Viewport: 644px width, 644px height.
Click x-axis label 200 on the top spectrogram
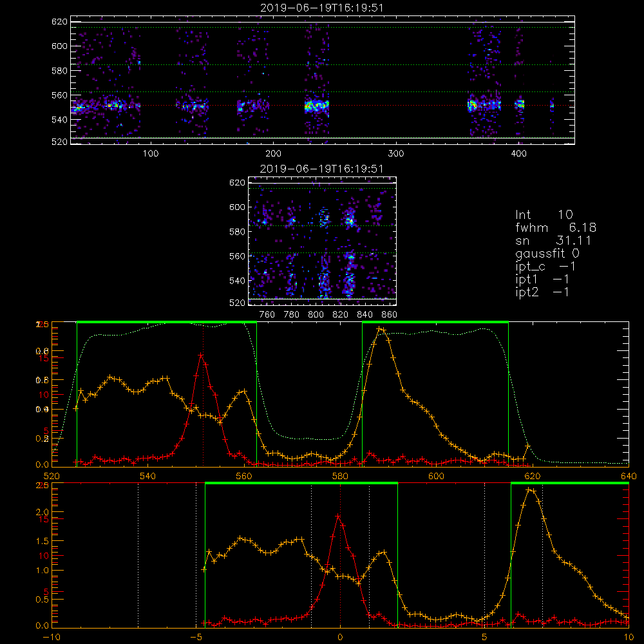pos(273,154)
